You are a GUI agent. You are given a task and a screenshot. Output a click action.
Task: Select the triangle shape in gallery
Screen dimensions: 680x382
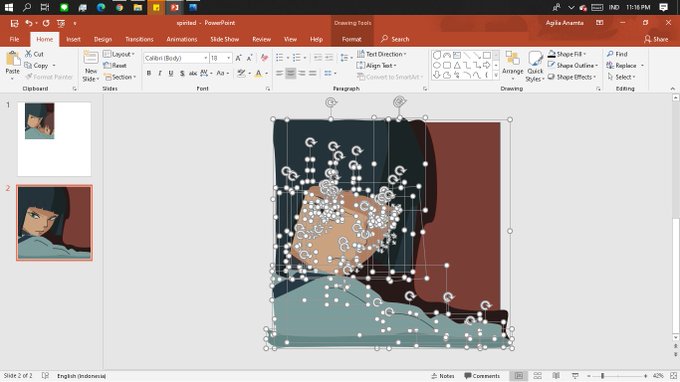click(x=457, y=65)
